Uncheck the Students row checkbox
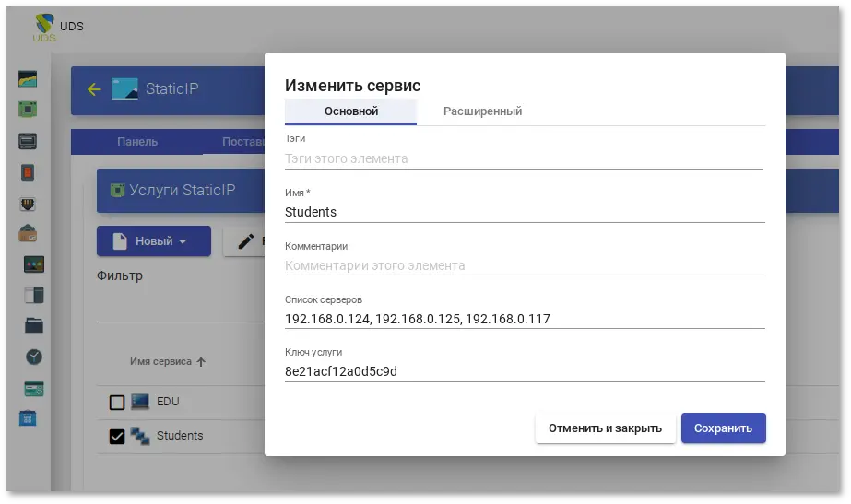 click(x=117, y=436)
